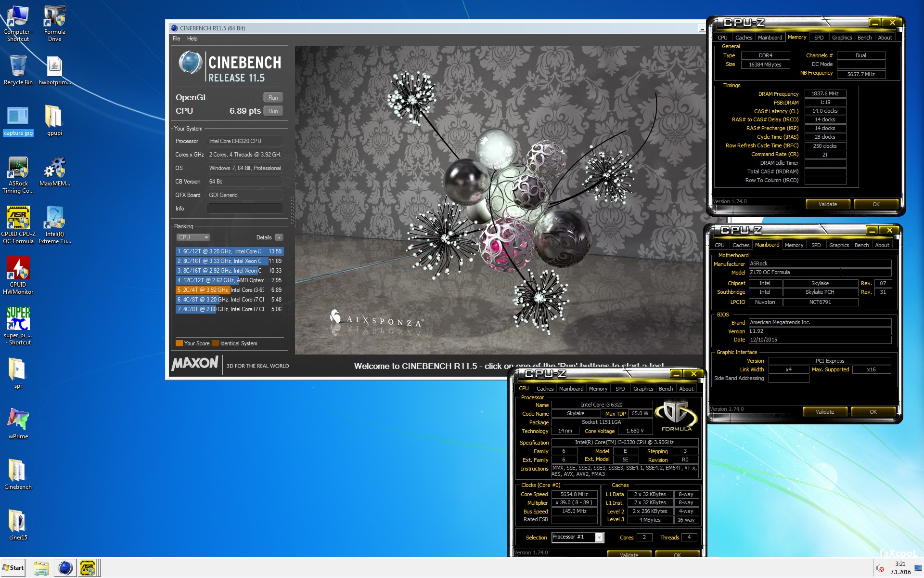Open Graphics tab in Memory CPU-Z window
The height and width of the screenshot is (578, 924).
(x=842, y=38)
